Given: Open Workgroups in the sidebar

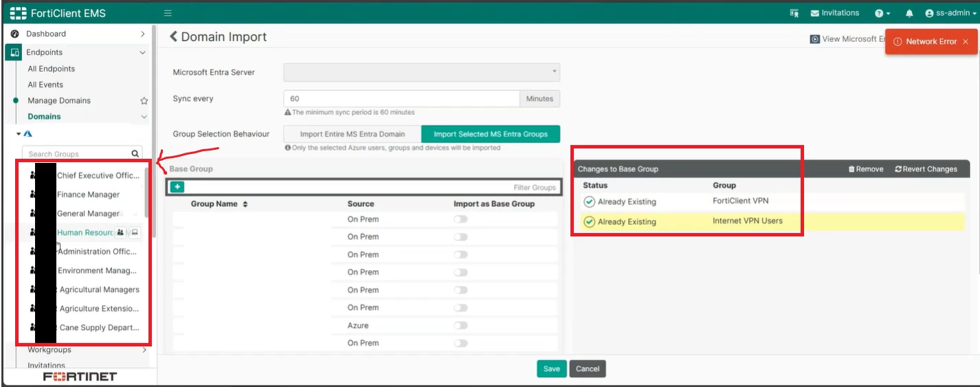Looking at the screenshot, I should (x=49, y=350).
